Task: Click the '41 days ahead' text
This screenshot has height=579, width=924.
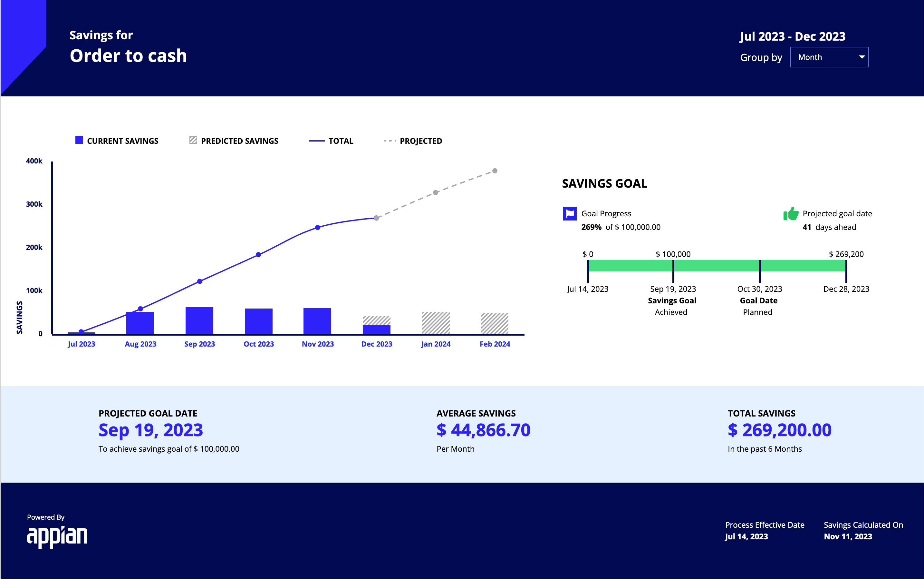Action: click(829, 227)
